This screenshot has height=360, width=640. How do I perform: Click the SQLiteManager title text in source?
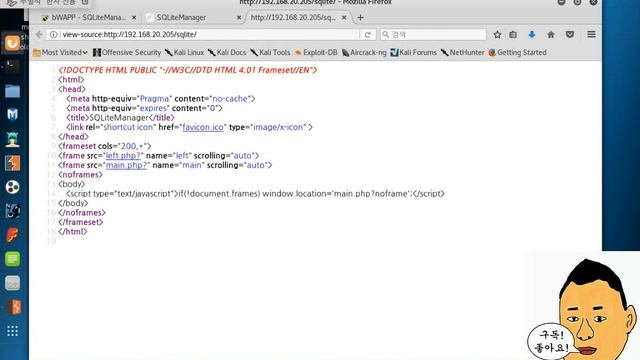[x=119, y=118]
